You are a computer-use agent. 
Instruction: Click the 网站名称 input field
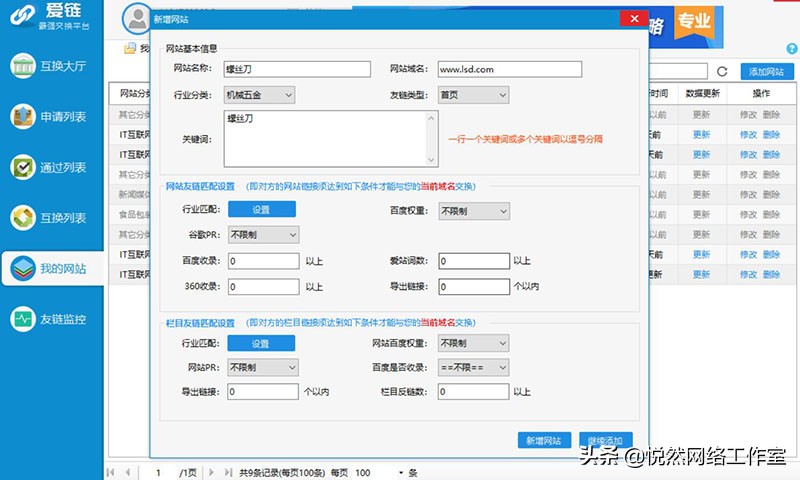[x=297, y=69]
